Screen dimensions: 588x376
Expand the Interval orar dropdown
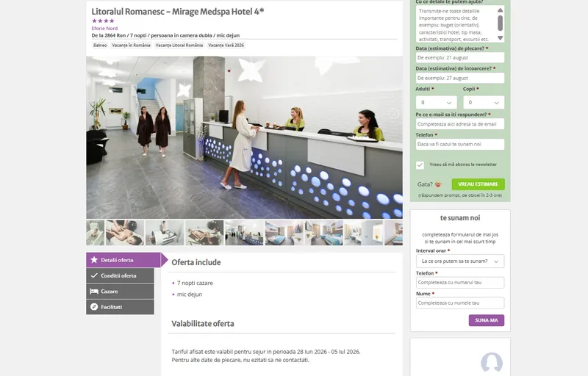tap(460, 261)
